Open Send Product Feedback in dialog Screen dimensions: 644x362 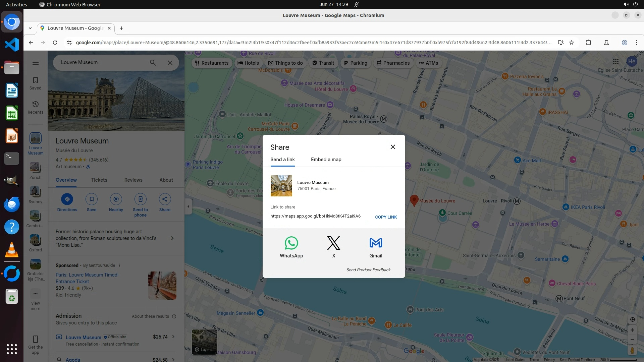click(x=368, y=270)
